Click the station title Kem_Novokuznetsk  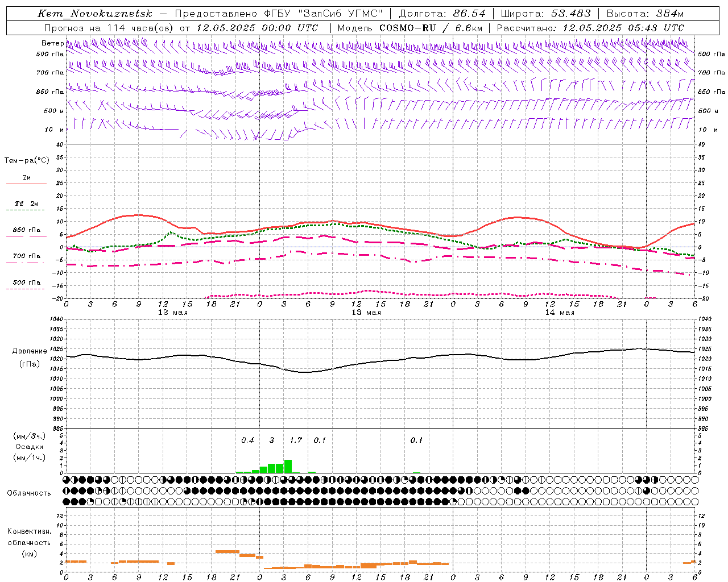(x=96, y=14)
